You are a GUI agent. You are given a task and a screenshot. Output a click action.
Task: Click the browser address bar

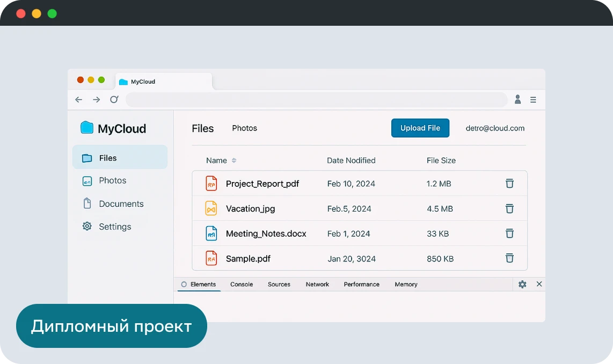point(316,100)
